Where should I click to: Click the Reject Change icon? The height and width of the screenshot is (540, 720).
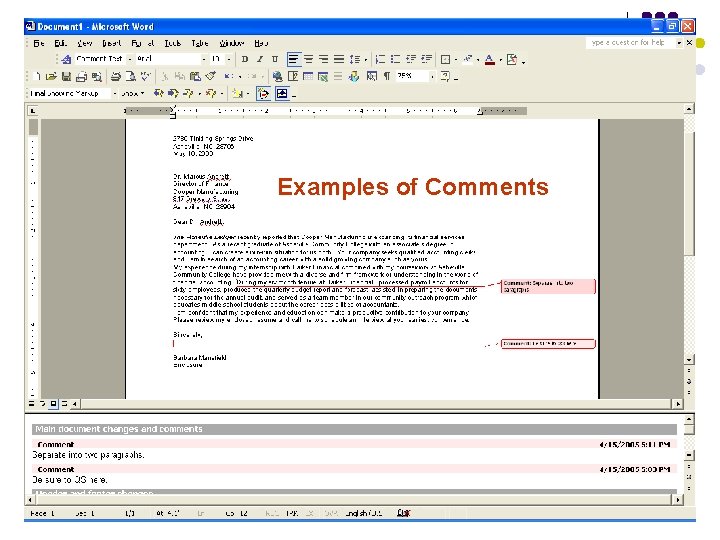211,94
